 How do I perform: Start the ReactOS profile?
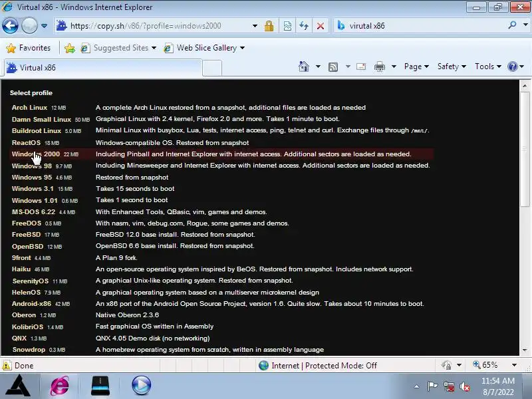point(26,142)
